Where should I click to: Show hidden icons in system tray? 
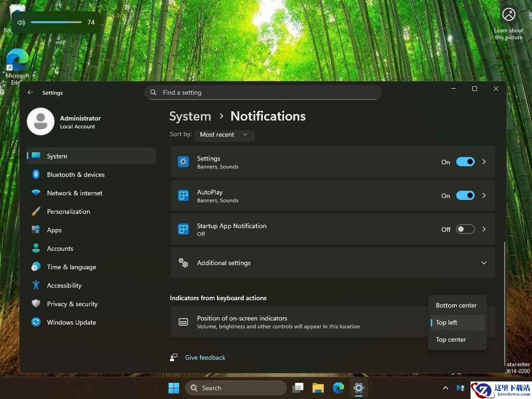point(446,388)
